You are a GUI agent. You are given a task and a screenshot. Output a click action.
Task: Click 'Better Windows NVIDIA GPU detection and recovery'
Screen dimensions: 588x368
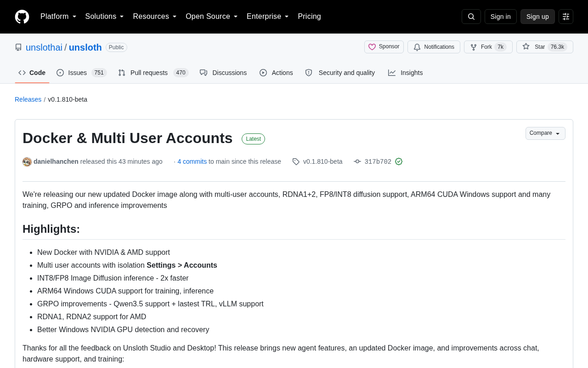(x=123, y=330)
